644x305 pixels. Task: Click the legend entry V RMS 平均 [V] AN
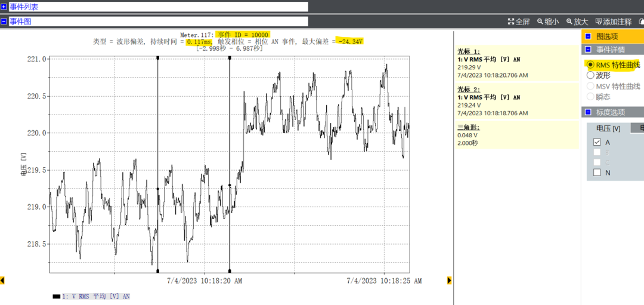[x=96, y=297]
